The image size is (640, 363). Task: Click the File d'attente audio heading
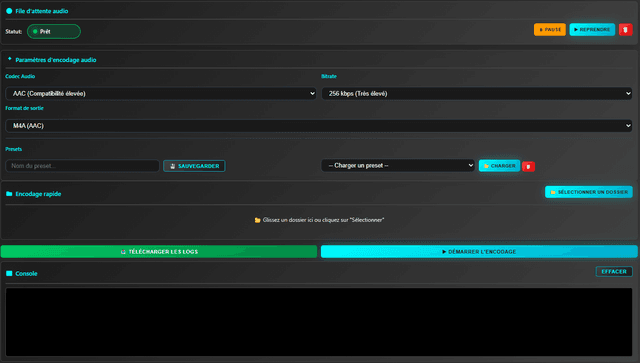point(42,11)
